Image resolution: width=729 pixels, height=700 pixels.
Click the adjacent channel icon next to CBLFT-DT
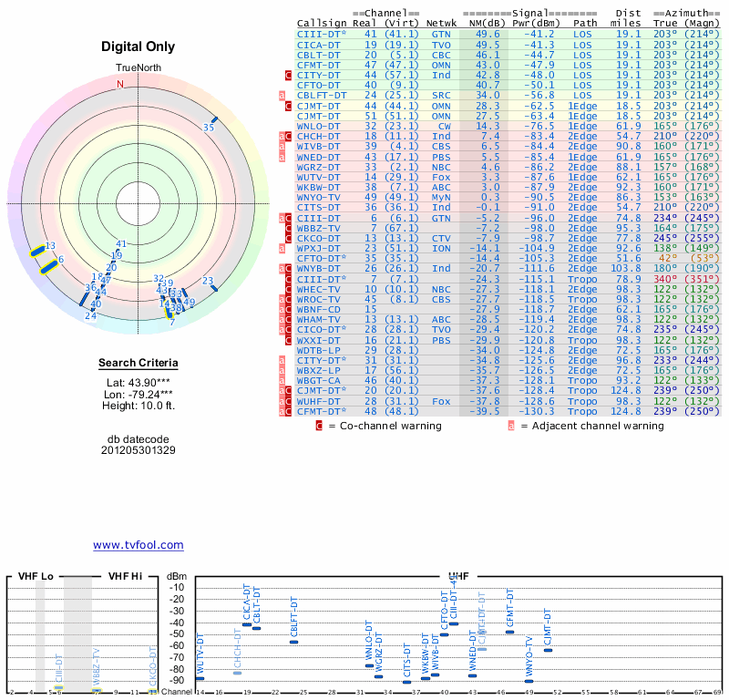[282, 95]
